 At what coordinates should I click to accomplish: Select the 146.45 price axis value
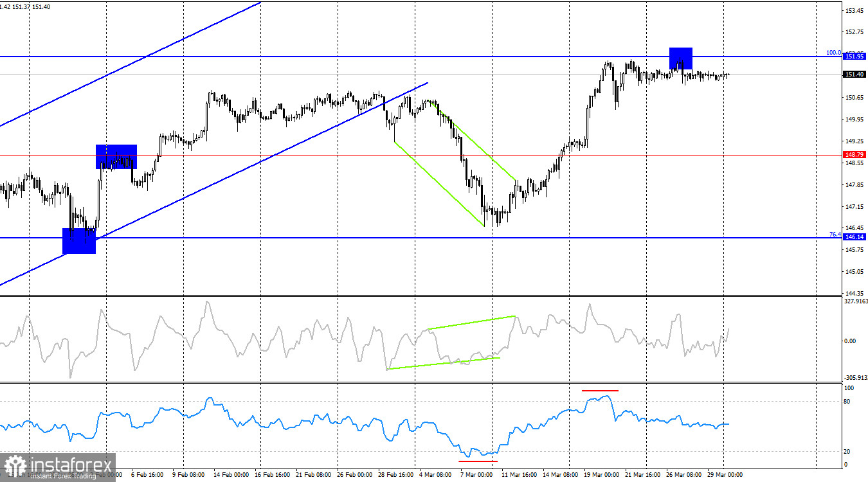pos(854,228)
